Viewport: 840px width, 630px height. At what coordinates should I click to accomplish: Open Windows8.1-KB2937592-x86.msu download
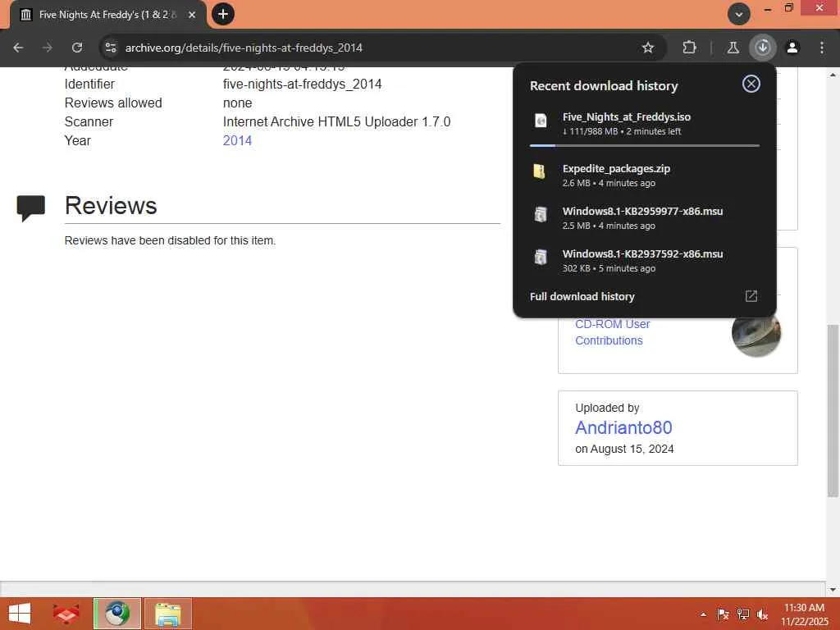tap(645, 261)
